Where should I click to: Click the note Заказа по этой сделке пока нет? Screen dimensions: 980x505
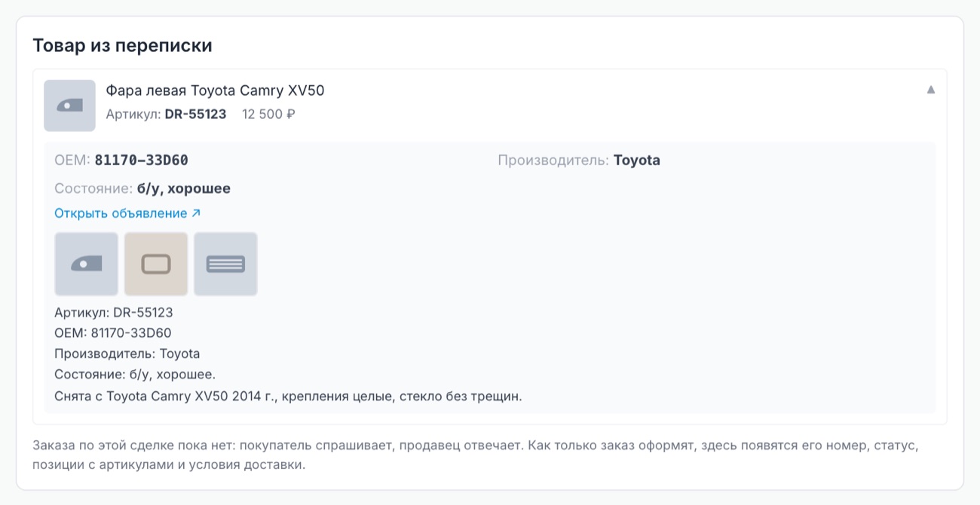(x=476, y=454)
